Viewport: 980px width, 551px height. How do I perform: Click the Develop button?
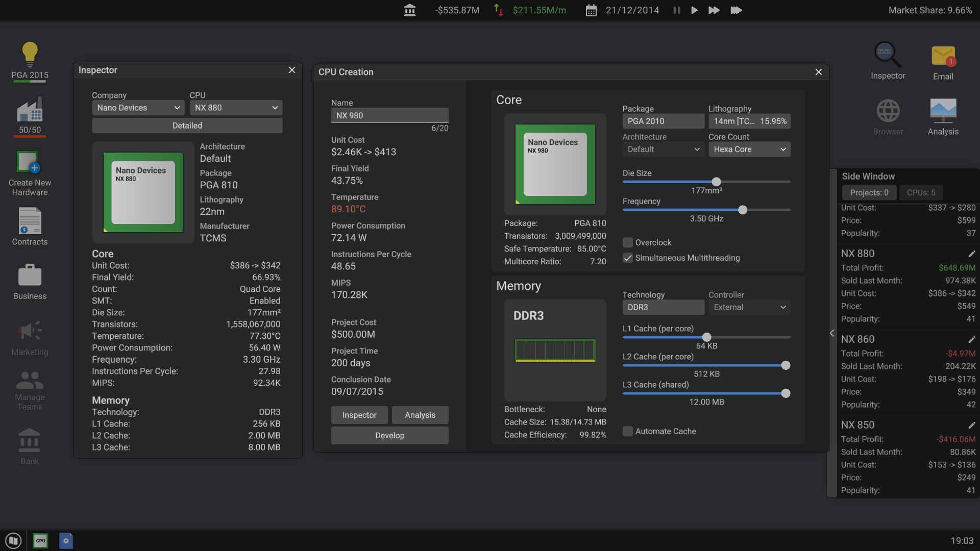click(x=389, y=436)
